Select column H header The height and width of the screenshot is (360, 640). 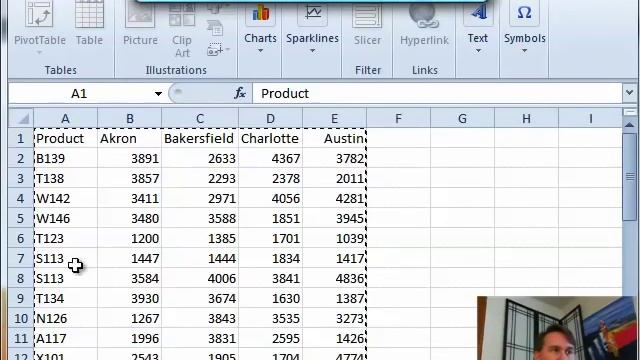[527, 118]
